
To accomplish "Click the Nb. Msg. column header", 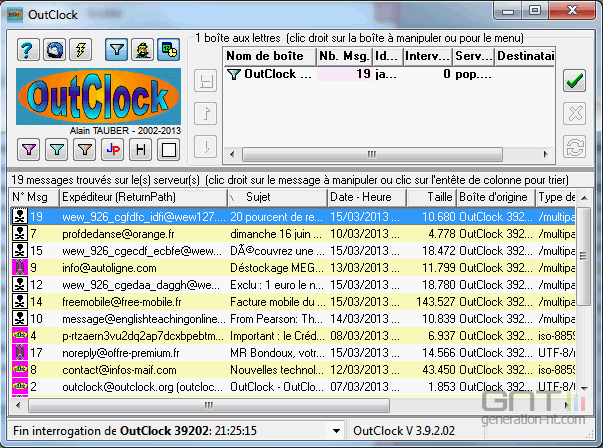I will [x=345, y=56].
